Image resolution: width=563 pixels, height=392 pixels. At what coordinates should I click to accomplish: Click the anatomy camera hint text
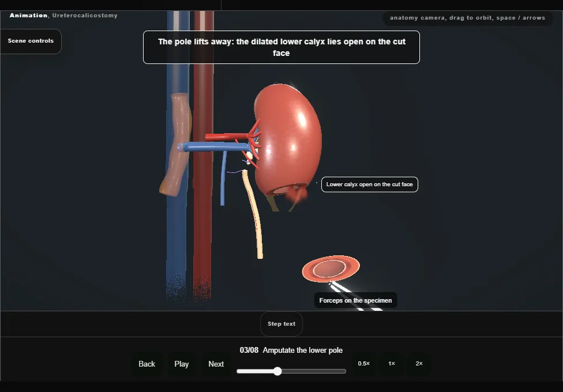(x=467, y=18)
